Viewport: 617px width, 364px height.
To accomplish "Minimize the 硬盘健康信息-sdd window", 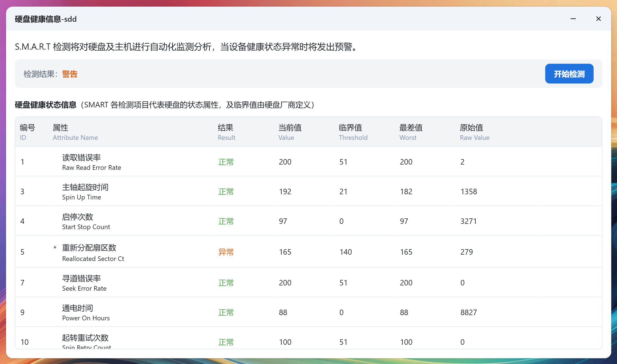I will [x=573, y=19].
